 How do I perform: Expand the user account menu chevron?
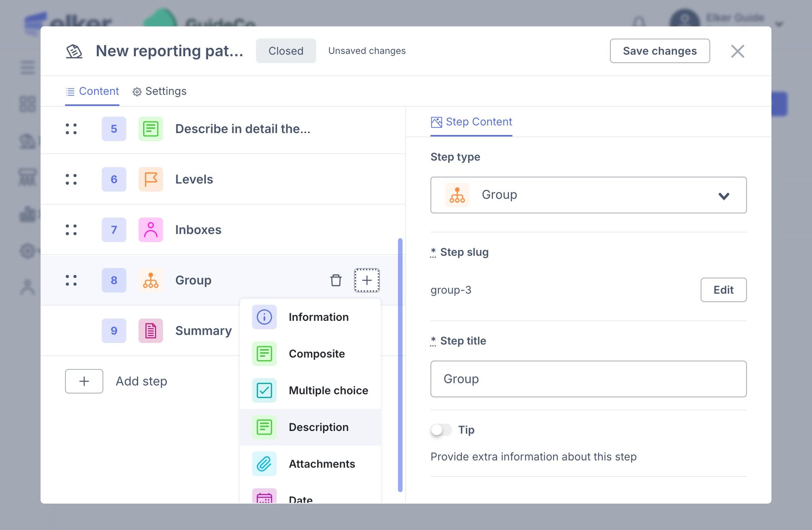point(779,24)
